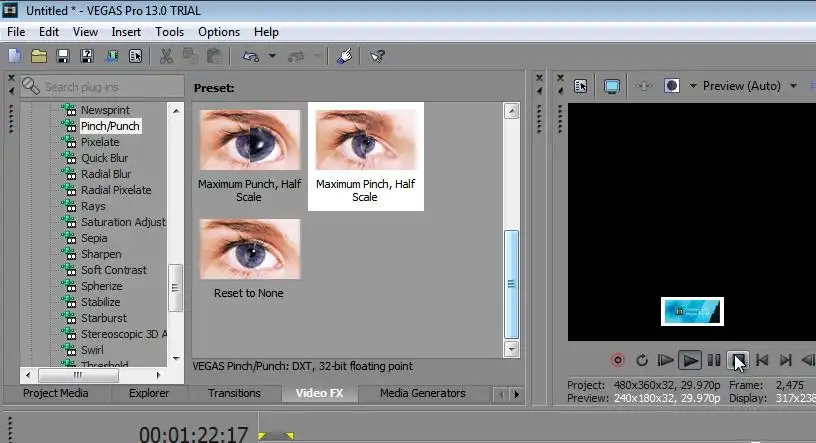
Task: Go to end with the preview control
Action: [x=786, y=360]
